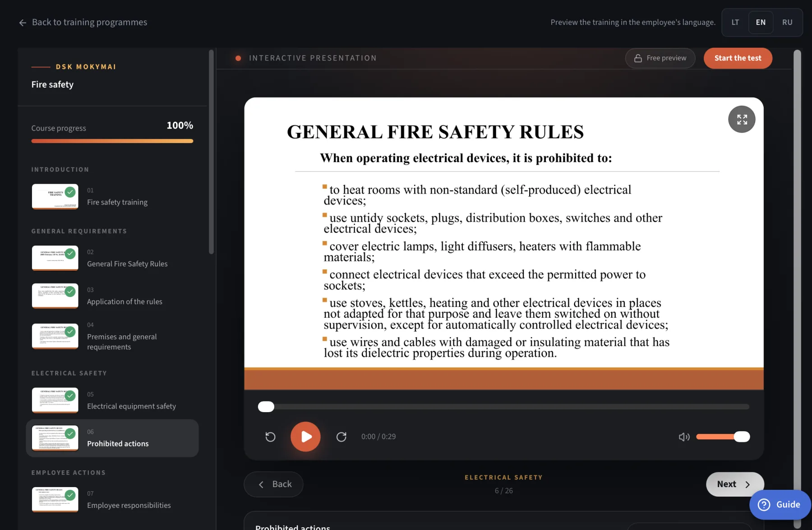Click the 0:00 / 0:29 time display
This screenshot has width=812, height=530.
point(378,437)
